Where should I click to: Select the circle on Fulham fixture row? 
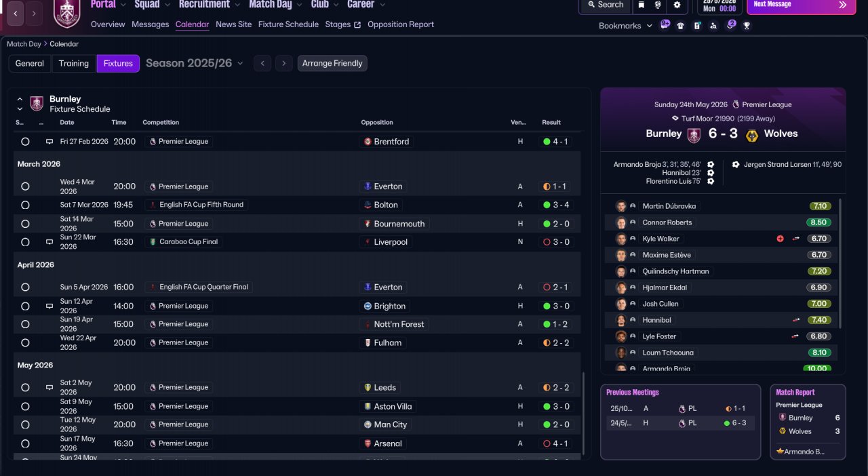25,342
